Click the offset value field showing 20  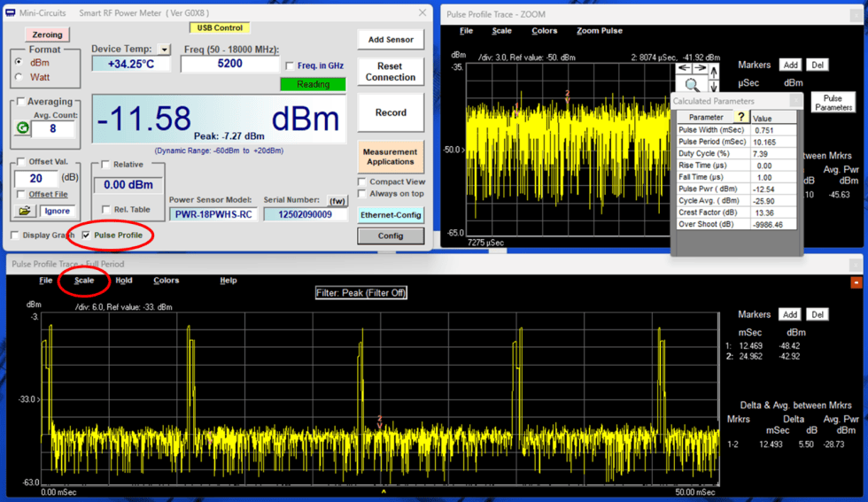tap(36, 178)
